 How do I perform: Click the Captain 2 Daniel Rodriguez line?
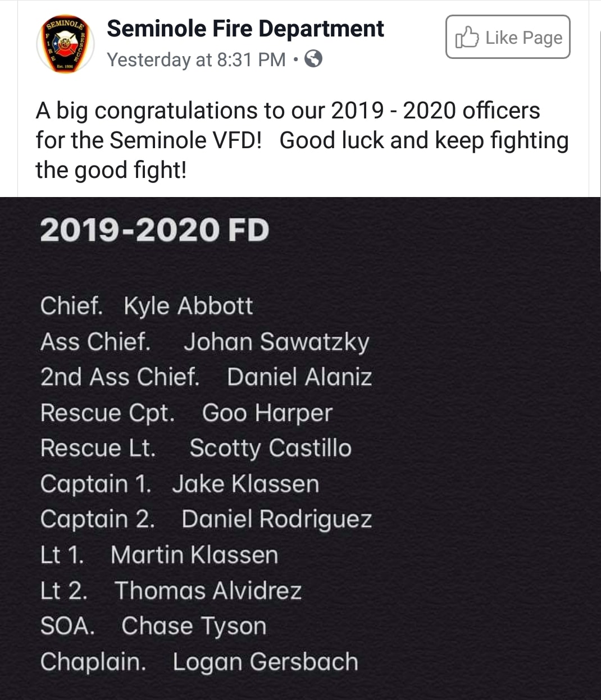coord(206,519)
